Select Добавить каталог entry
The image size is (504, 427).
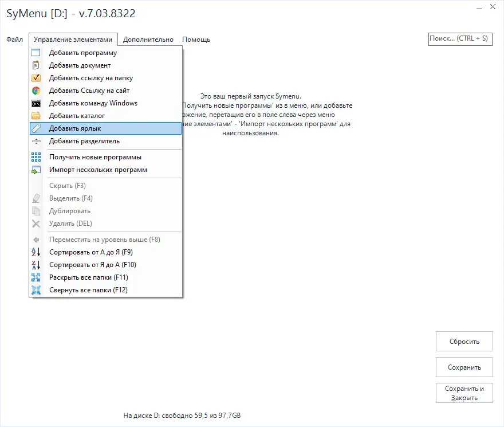[106, 116]
